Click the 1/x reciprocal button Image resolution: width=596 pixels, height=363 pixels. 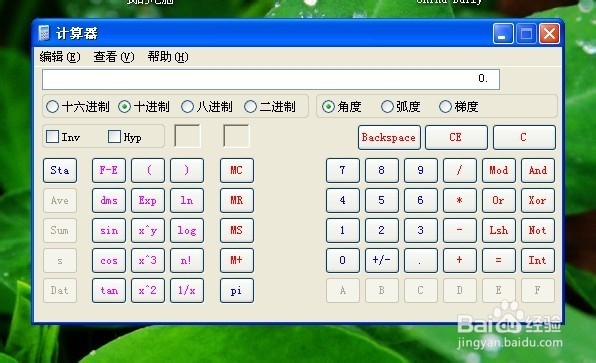[x=187, y=290]
